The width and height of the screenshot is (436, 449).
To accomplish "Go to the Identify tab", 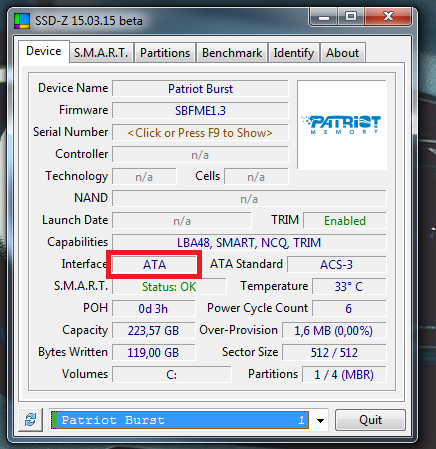I will (294, 53).
